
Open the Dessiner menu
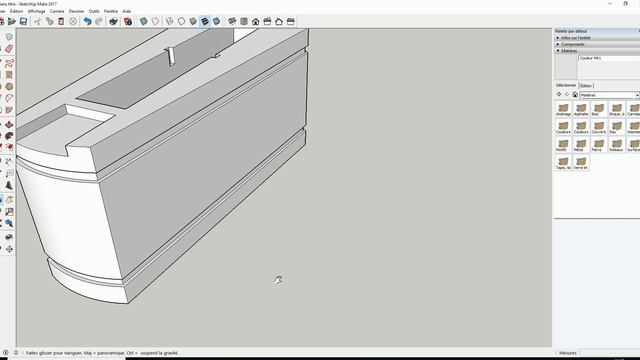(76, 11)
